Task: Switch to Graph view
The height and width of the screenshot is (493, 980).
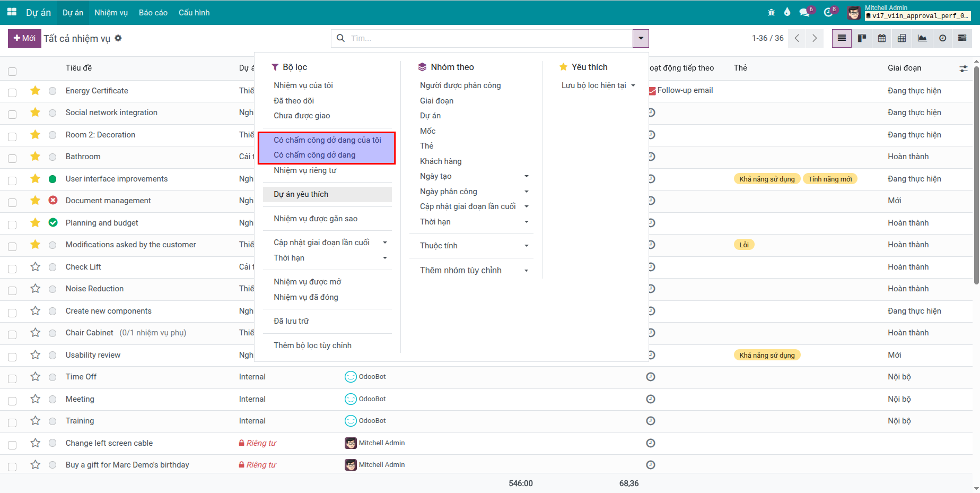Action: (922, 38)
